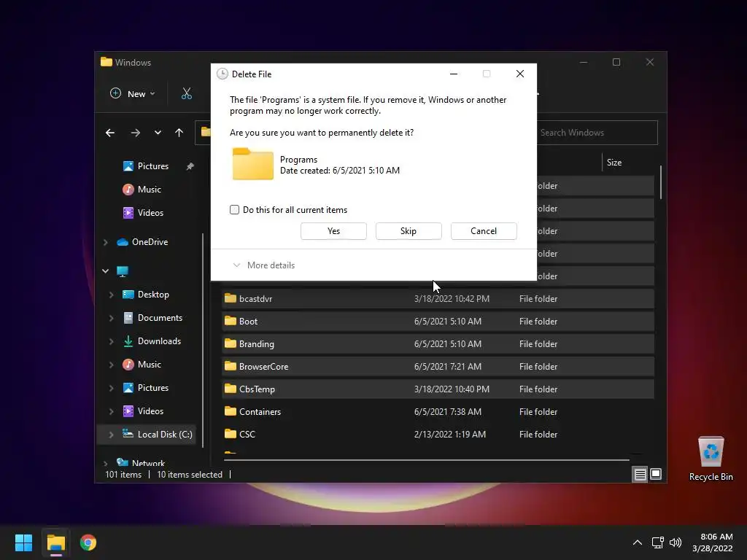Open Recycle Bin on desktop
The width and height of the screenshot is (747, 560).
click(711, 459)
